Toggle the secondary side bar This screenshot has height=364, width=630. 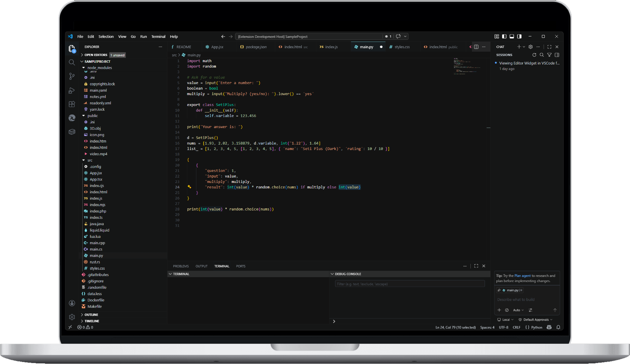point(519,37)
